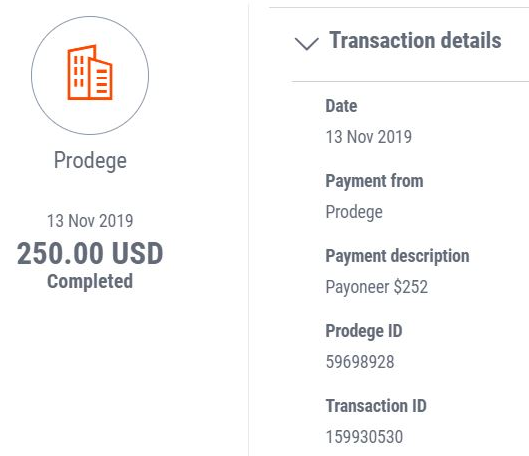529x456 pixels.
Task: Select the date under Prodege name
Action: coord(90,221)
